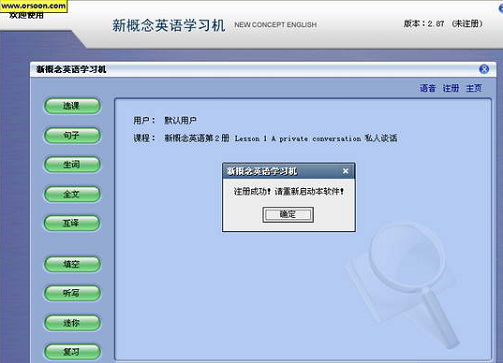Open the 句子 sentences section
503x363 pixels.
coord(72,135)
